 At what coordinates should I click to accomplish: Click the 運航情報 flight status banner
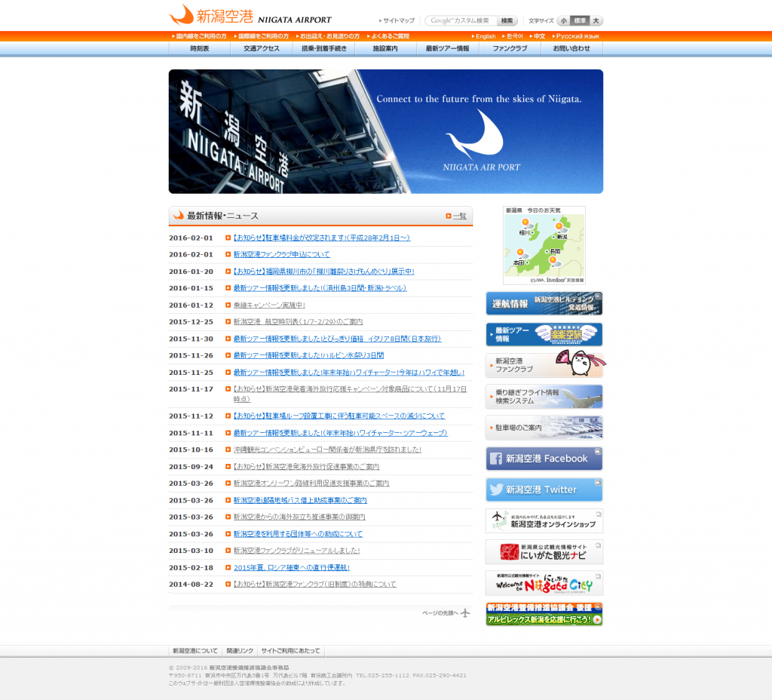[544, 304]
